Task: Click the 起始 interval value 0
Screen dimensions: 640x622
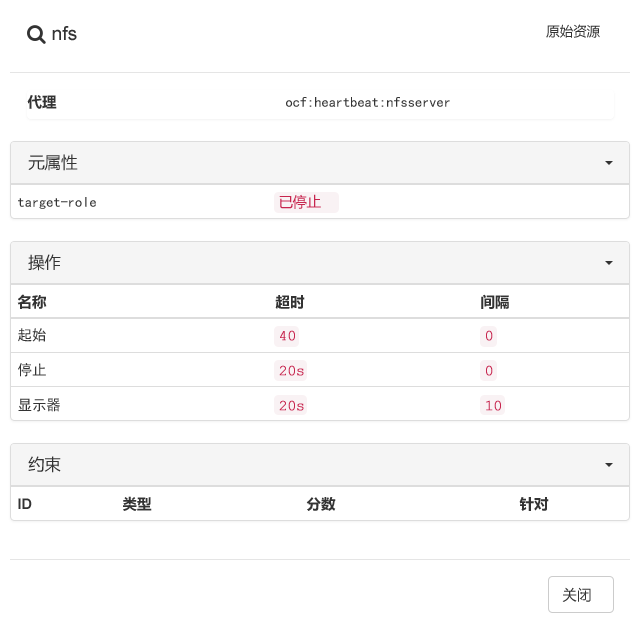Action: (489, 336)
